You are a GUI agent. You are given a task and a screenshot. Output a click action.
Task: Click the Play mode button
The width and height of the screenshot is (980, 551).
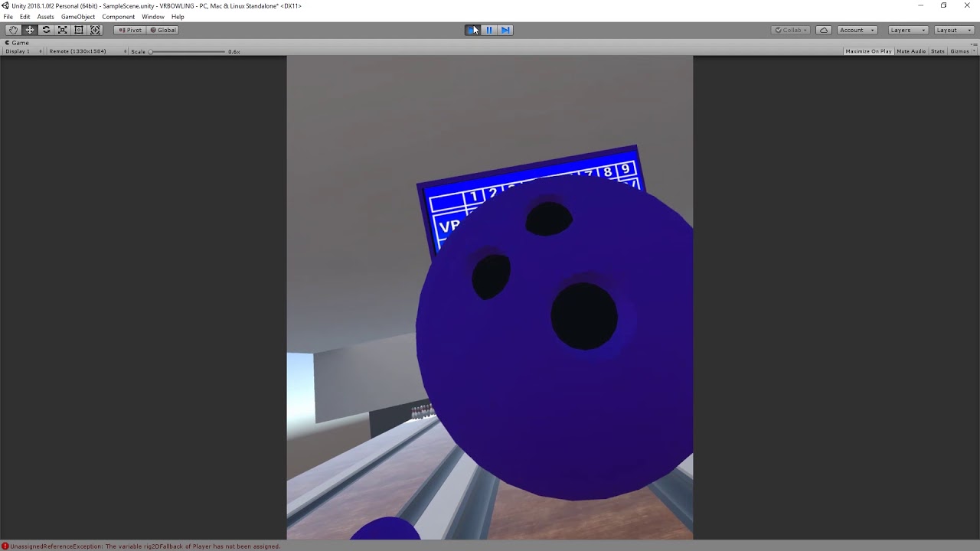[473, 30]
